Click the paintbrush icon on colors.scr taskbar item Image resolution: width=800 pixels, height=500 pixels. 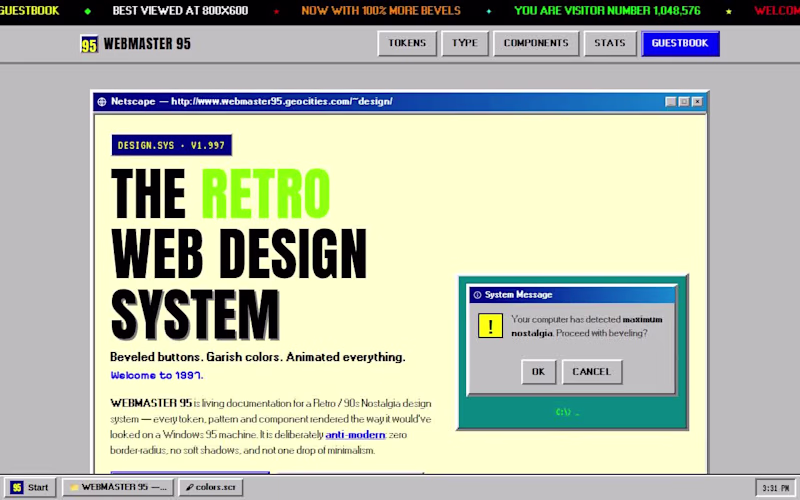pyautogui.click(x=189, y=487)
